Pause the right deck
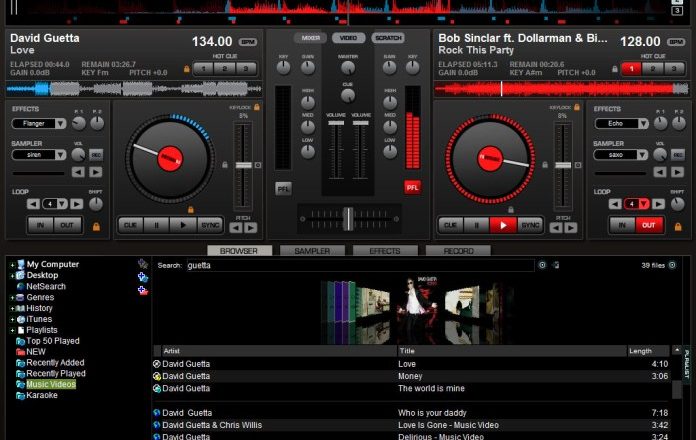 pos(476,225)
